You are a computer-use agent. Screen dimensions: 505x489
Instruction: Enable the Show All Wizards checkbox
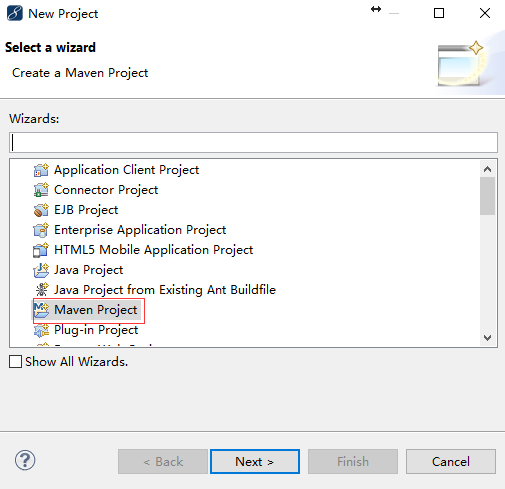pos(15,361)
